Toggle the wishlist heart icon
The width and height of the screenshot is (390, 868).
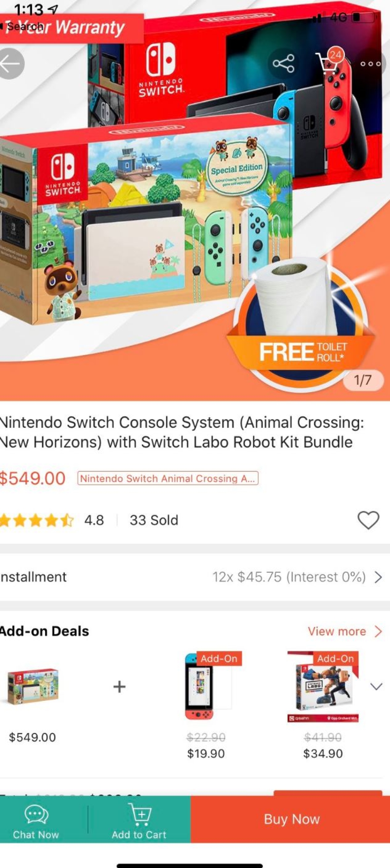[x=368, y=520]
